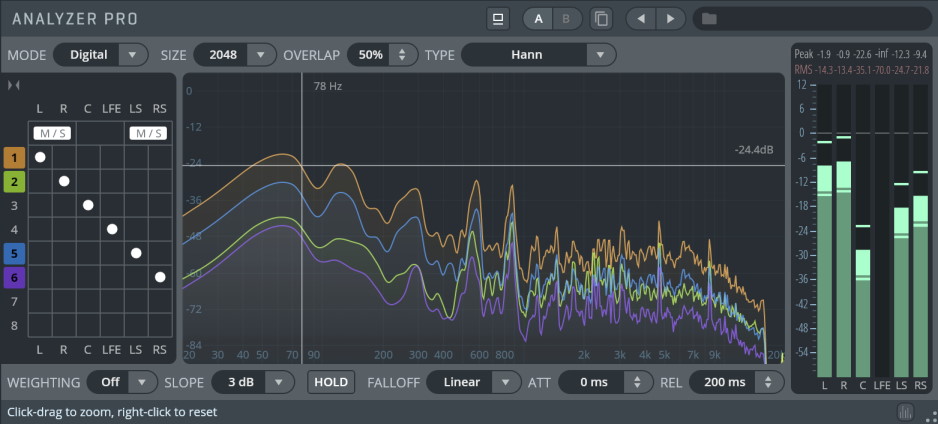The height and width of the screenshot is (424, 938).
Task: Click the LS channel level meter
Action: [902, 230]
